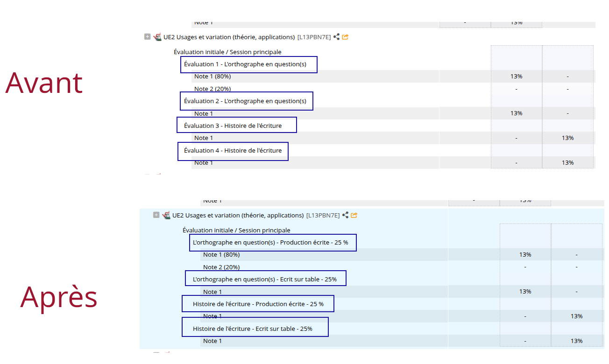
Task: Select 'Évaluation 2 - L'orthographe en question(s)'
Action: coord(245,101)
